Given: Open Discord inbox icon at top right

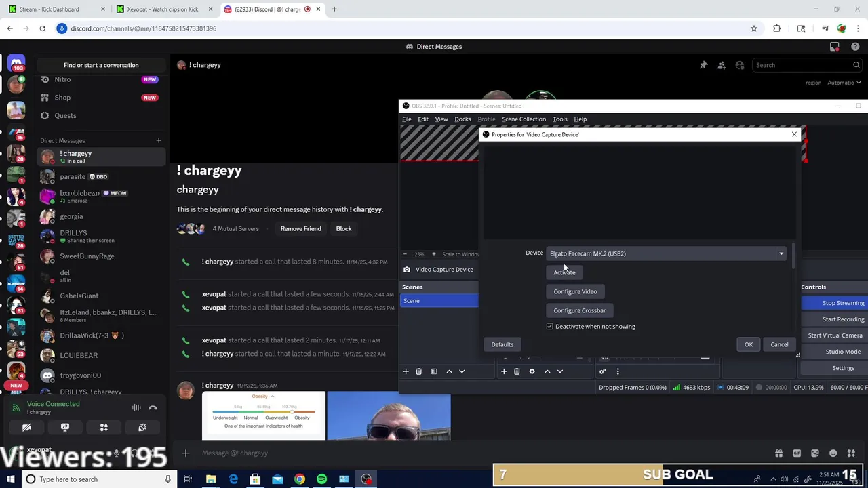Looking at the screenshot, I should [x=835, y=47].
